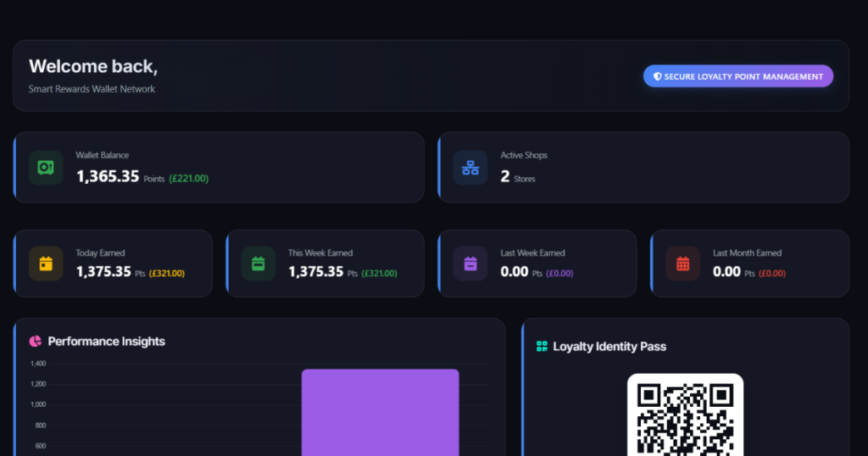Click the red "(£0.00)" Last Month amount

(x=772, y=274)
